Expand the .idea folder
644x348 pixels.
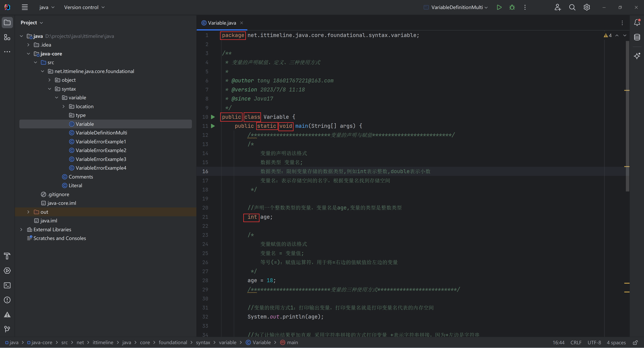click(x=28, y=45)
